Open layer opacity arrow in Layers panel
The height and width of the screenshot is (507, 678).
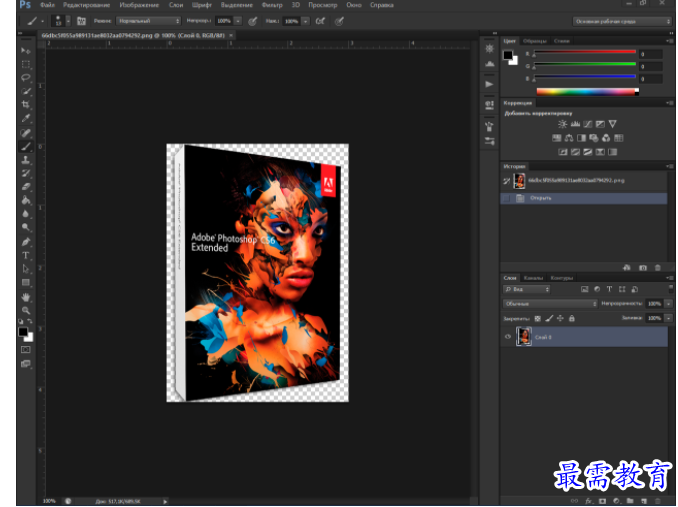point(668,304)
